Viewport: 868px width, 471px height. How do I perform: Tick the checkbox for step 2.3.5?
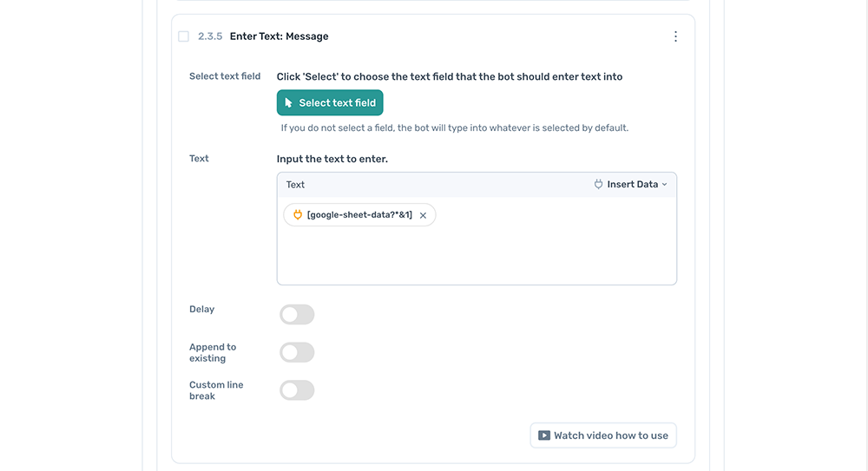click(183, 36)
